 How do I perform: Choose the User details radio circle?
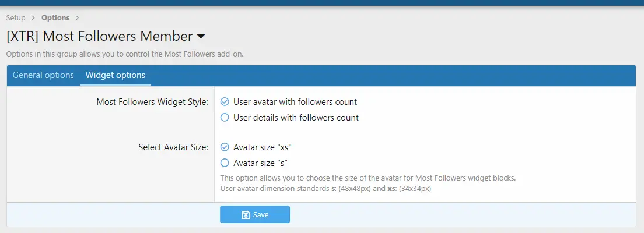[x=225, y=118]
